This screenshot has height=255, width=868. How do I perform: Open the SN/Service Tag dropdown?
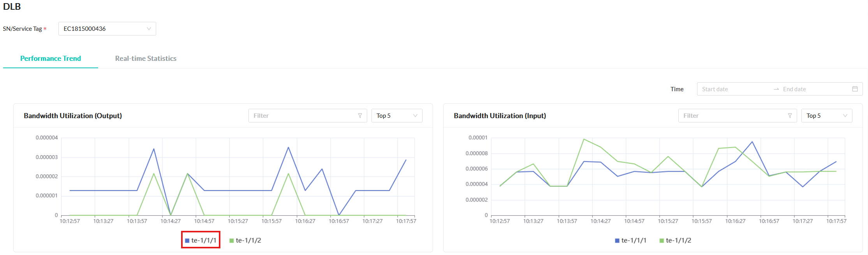tap(107, 29)
